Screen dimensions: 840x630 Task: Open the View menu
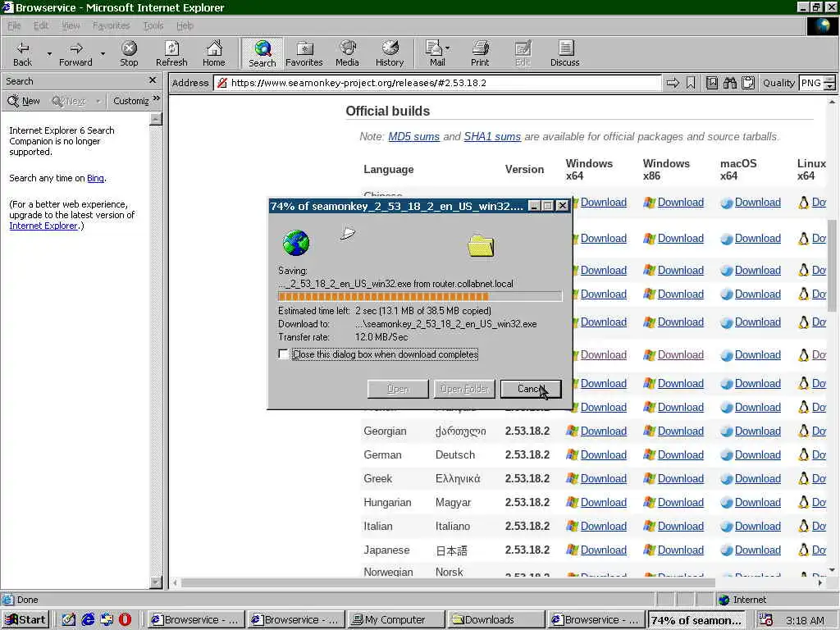pos(71,25)
